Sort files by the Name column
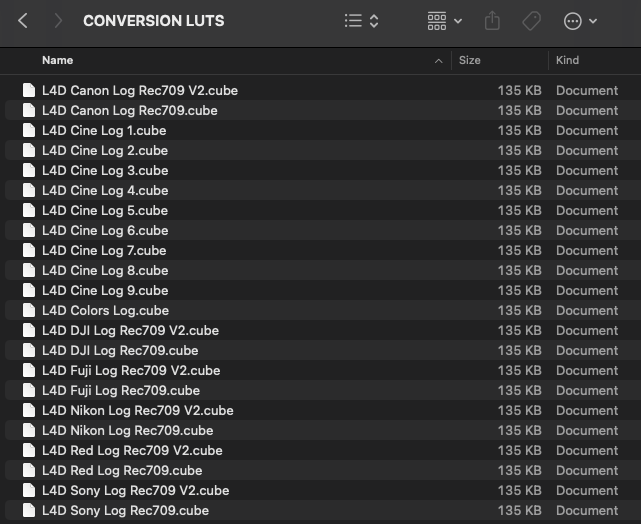Viewport: 641px width, 524px height. coord(58,60)
